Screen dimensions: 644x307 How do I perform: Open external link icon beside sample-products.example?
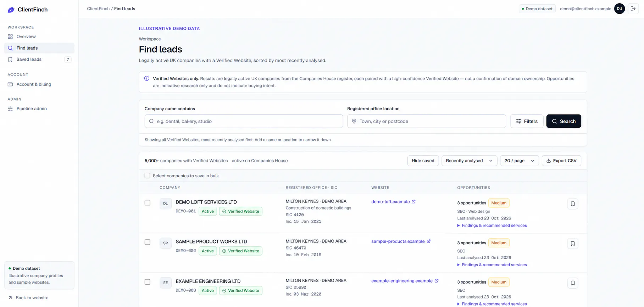tap(428, 241)
